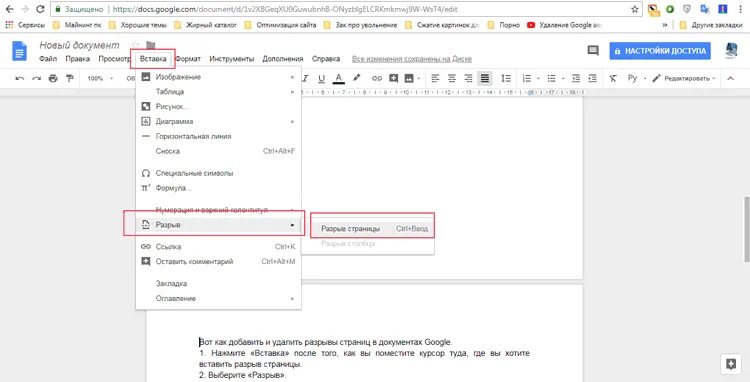Select Оставить комментарий menu item
The image size is (750, 382).
coord(219,262)
